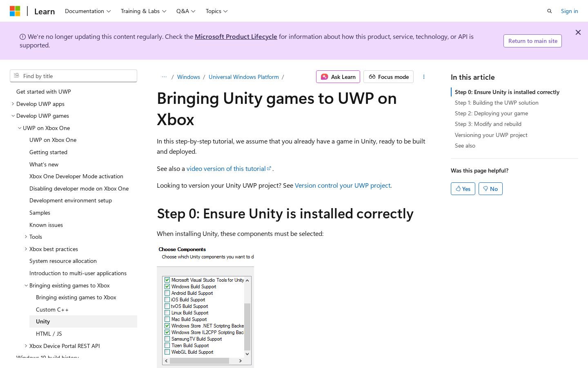Dismiss the content lifecycle banner
Image resolution: width=588 pixels, height=368 pixels.
point(578,32)
